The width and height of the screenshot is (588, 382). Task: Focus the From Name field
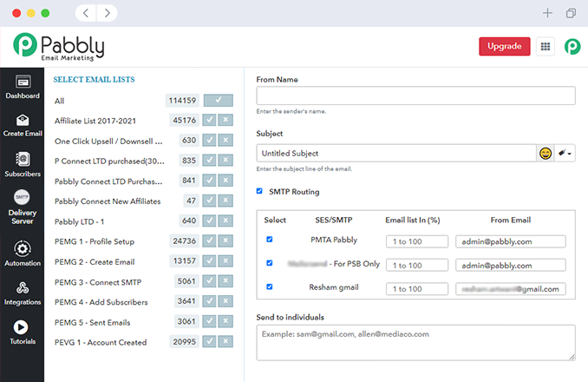click(x=415, y=95)
